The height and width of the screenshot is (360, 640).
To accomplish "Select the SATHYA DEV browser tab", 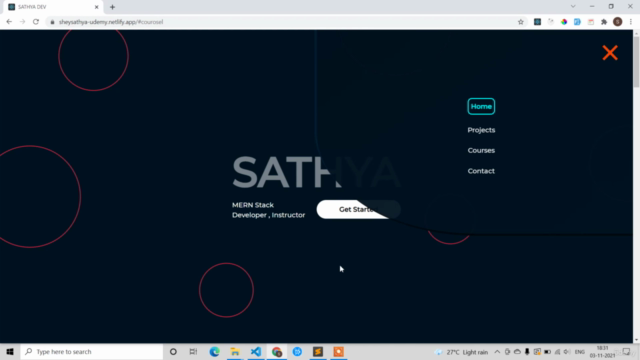I will pyautogui.click(x=52, y=7).
